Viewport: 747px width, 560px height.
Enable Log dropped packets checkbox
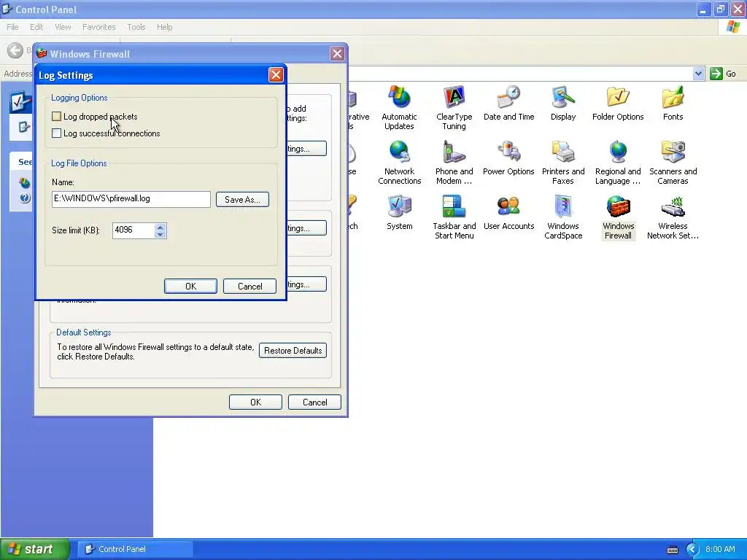click(x=56, y=116)
